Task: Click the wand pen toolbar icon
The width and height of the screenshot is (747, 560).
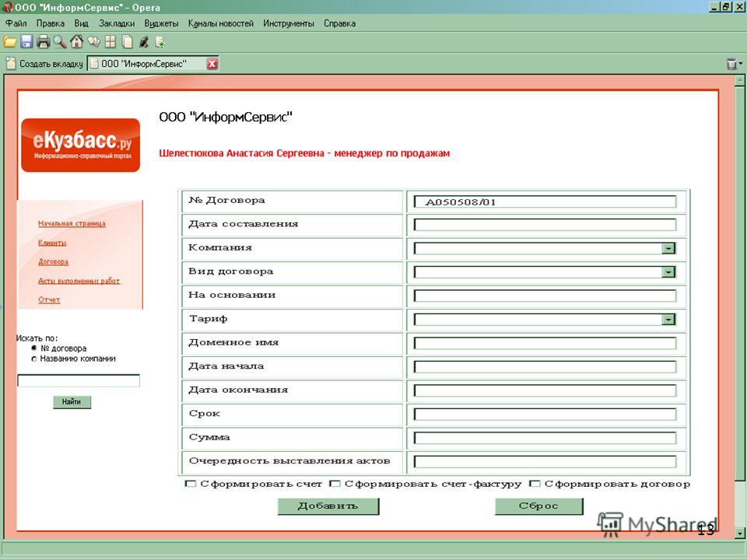Action: pyautogui.click(x=143, y=42)
